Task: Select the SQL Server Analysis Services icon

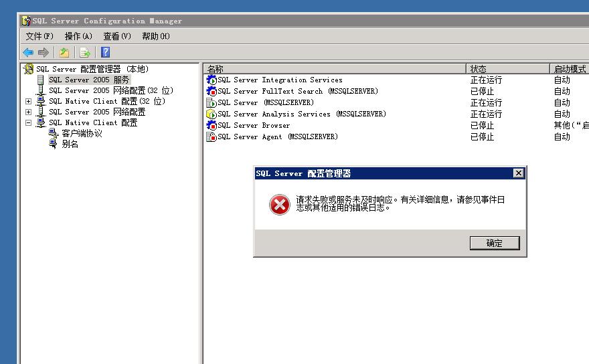Action: pos(212,114)
